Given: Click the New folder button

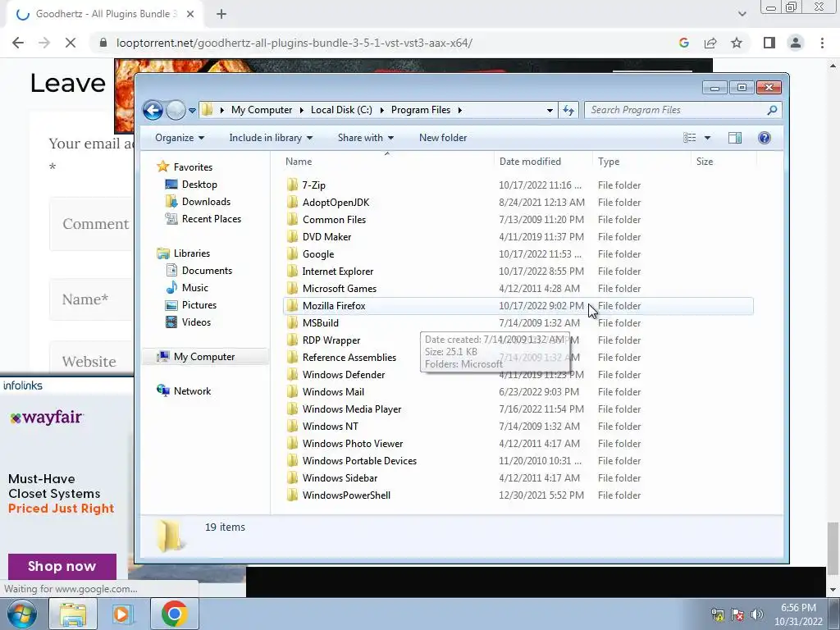Looking at the screenshot, I should coord(442,138).
